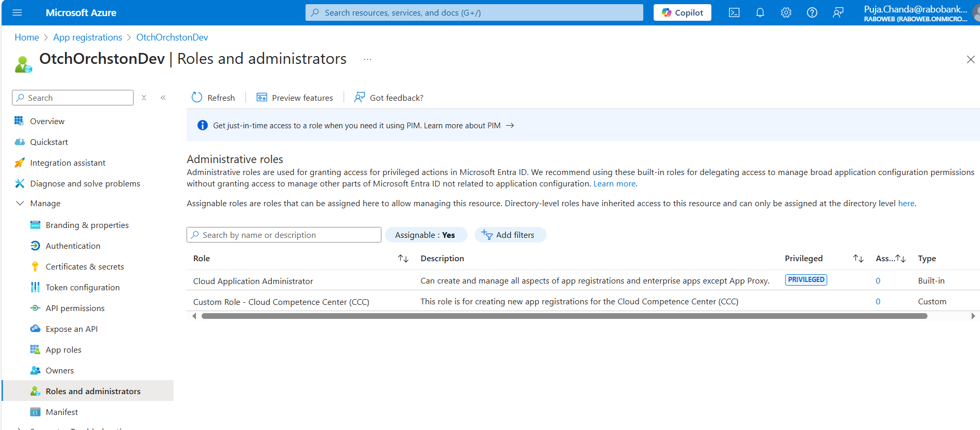Collapse the sidebar with the double chevron
980x430 pixels.
coord(163,98)
